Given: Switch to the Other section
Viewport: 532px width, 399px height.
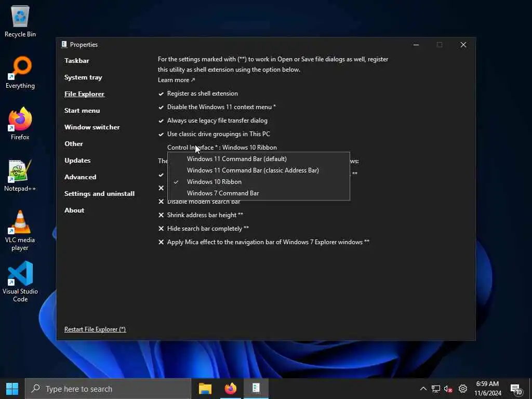Looking at the screenshot, I should pyautogui.click(x=74, y=144).
